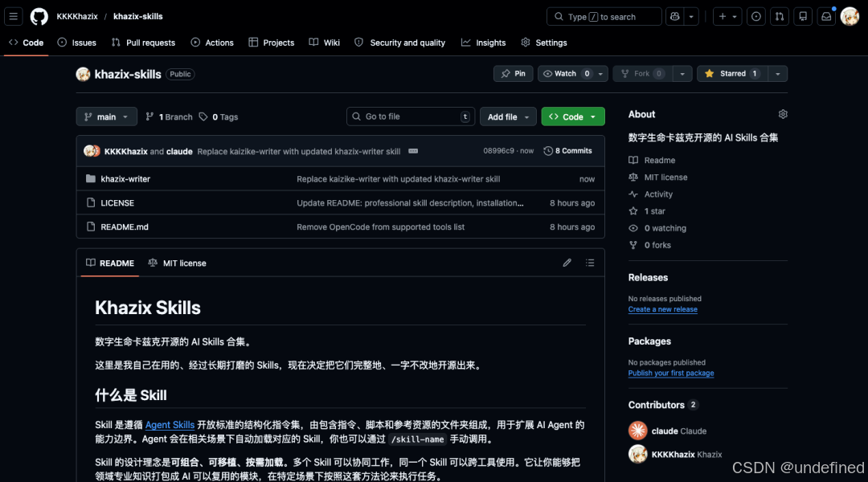Open the main branch selector
The width and height of the screenshot is (868, 482).
click(106, 116)
